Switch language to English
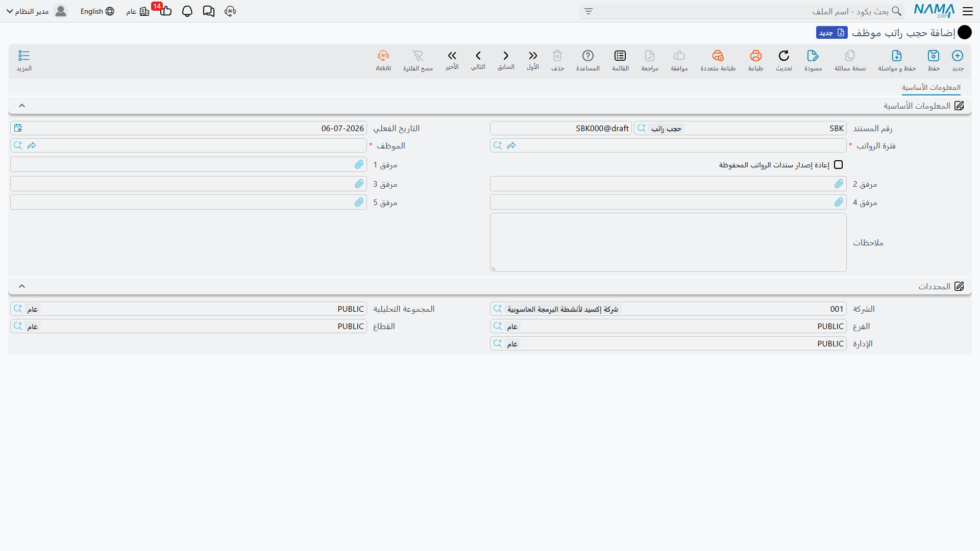Viewport: 980px width, 551px height. click(97, 11)
